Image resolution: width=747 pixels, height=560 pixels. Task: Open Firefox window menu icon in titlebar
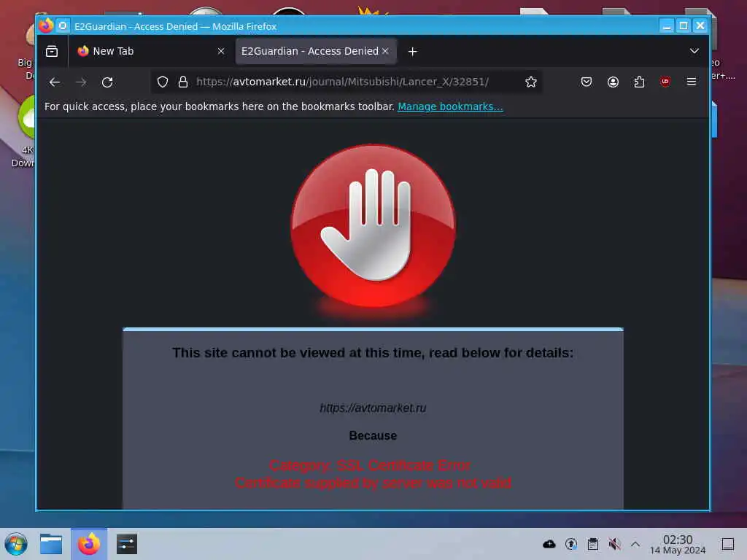46,26
